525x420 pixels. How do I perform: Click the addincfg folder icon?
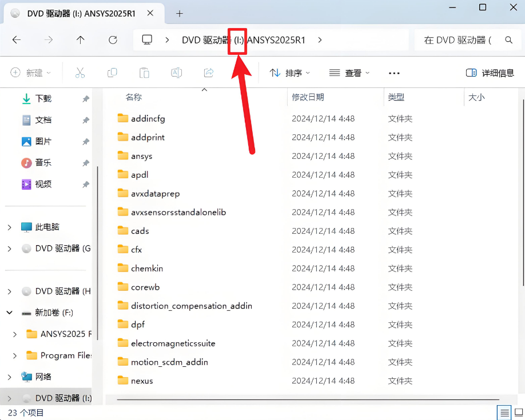pos(123,118)
